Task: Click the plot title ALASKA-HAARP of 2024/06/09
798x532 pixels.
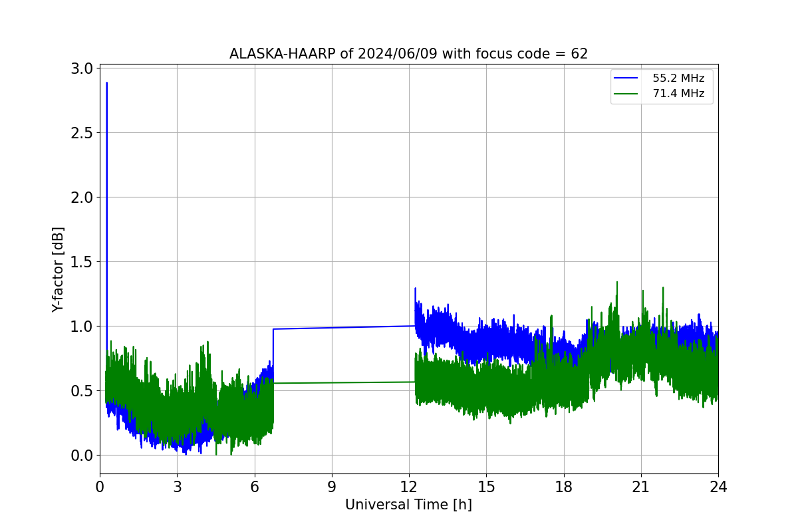Action: click(x=408, y=54)
